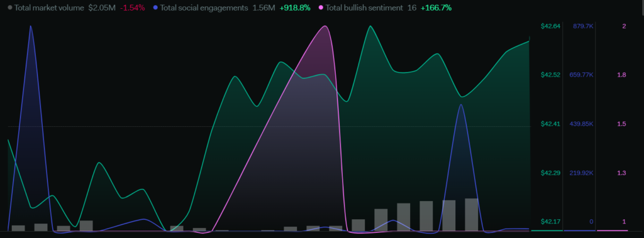644x238 pixels.
Task: Click the '1.3' sentiment axis label
Action: pyautogui.click(x=622, y=173)
